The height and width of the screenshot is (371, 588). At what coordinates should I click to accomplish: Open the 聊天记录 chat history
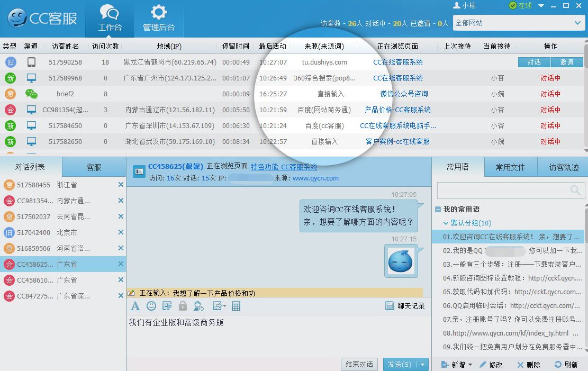click(x=405, y=306)
